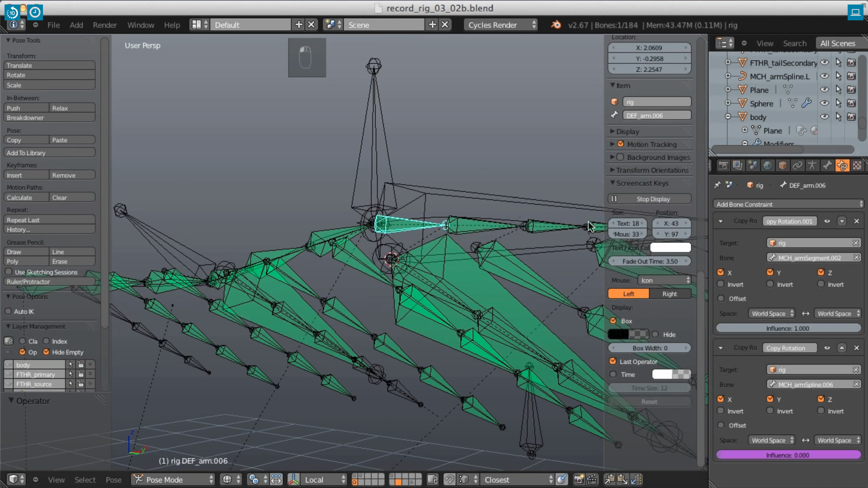Open the Add Bone Constraint dropdown
Viewport: 868px width, 488px height.
[x=789, y=204]
